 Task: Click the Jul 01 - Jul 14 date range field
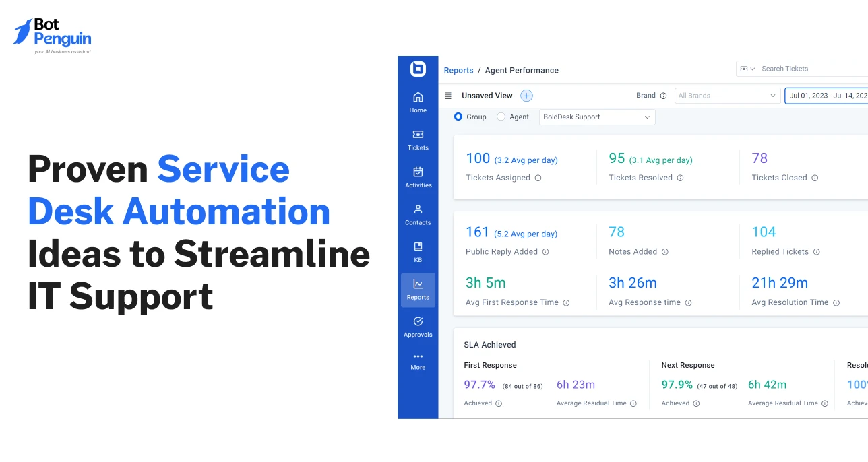(x=827, y=95)
